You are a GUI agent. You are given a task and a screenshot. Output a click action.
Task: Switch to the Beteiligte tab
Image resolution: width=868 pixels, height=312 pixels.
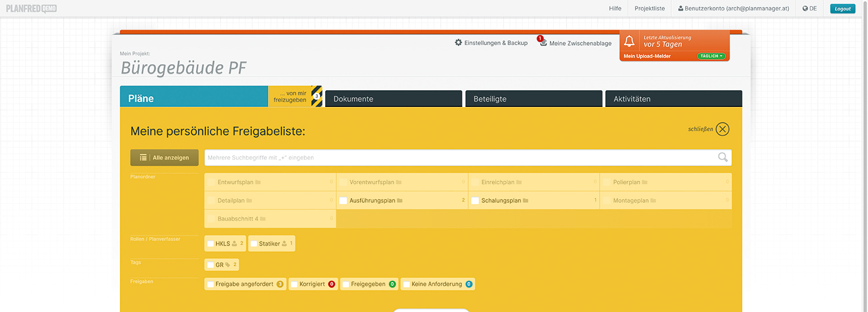pyautogui.click(x=534, y=99)
